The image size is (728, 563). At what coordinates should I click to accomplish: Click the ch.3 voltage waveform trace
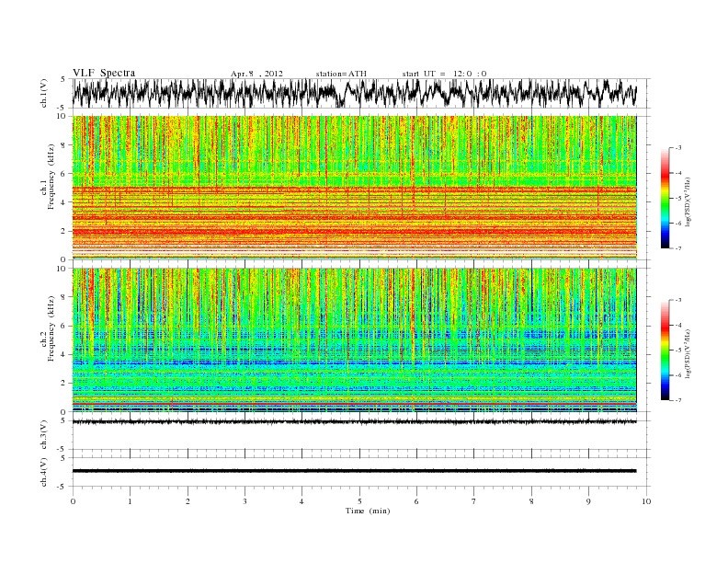click(354, 421)
